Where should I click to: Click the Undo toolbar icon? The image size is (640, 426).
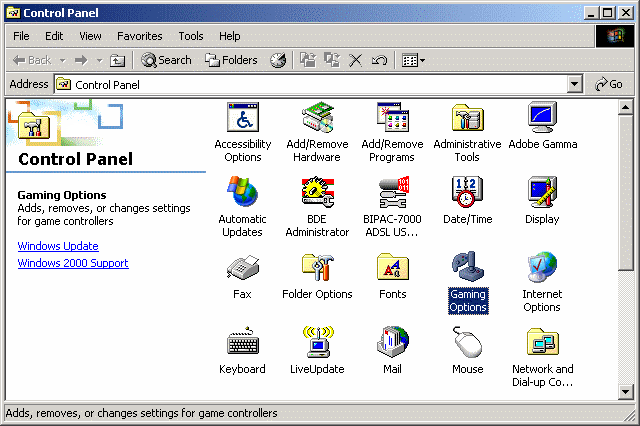[x=379, y=60]
